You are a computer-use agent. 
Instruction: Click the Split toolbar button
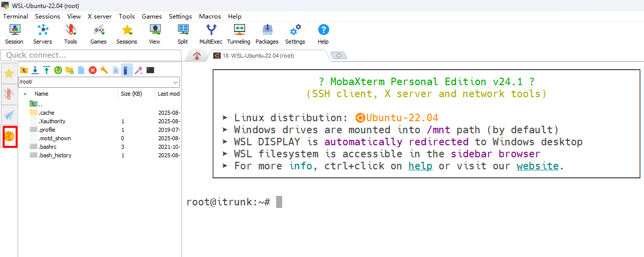[183, 34]
